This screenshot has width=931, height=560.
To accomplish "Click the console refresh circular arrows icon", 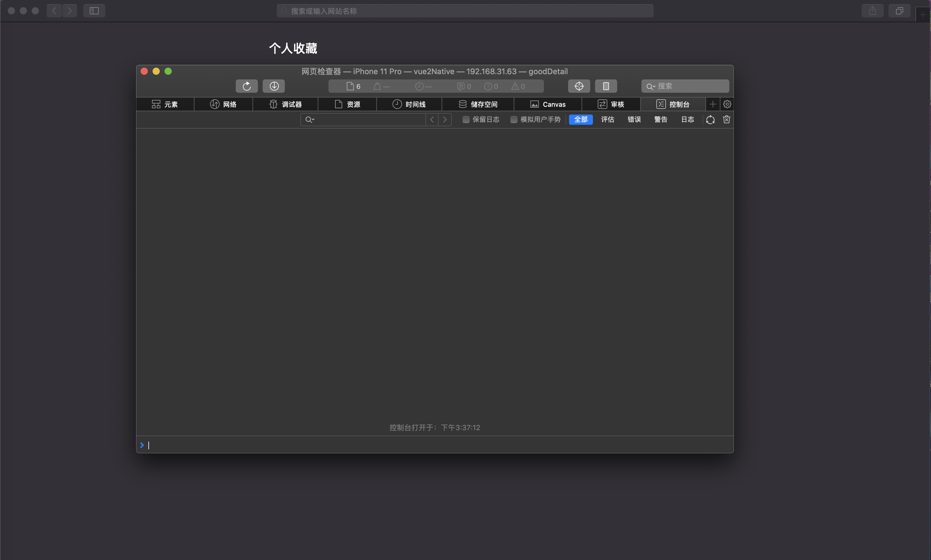I will (x=710, y=120).
